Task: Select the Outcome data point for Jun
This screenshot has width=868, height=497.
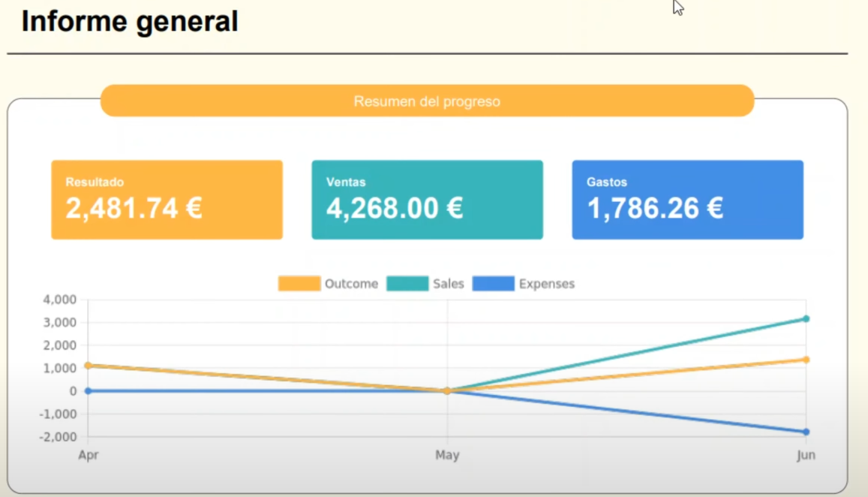Action: tap(806, 360)
